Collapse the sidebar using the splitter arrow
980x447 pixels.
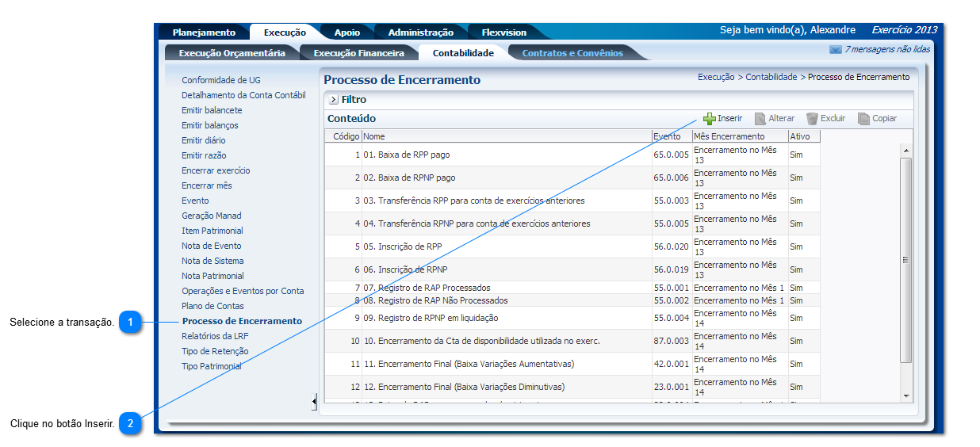pos(314,403)
